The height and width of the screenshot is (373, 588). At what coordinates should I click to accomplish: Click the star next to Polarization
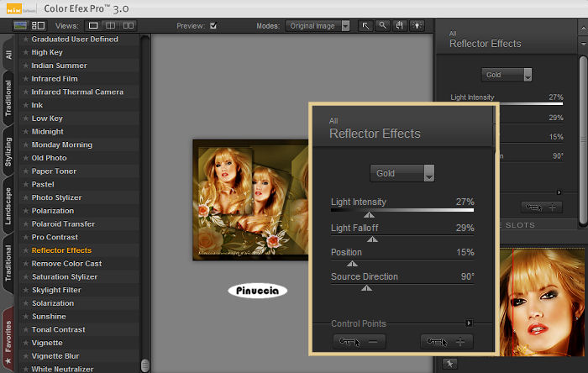click(25, 211)
